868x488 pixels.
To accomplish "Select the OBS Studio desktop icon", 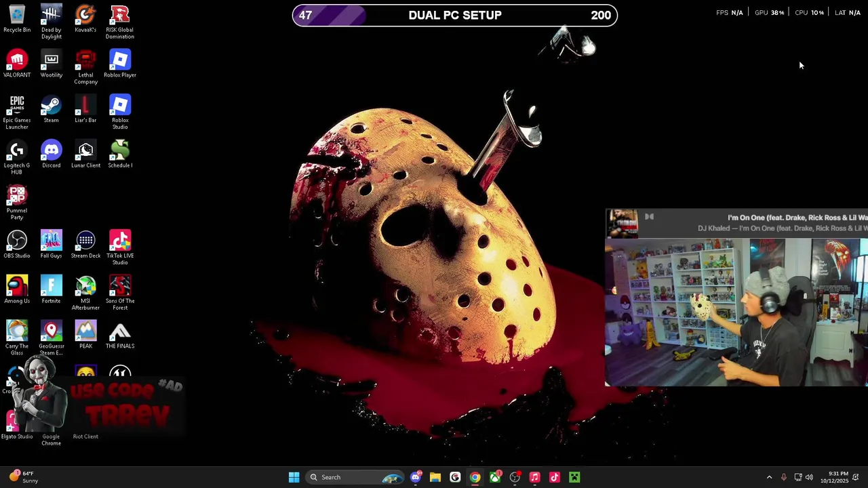I will pos(17,245).
